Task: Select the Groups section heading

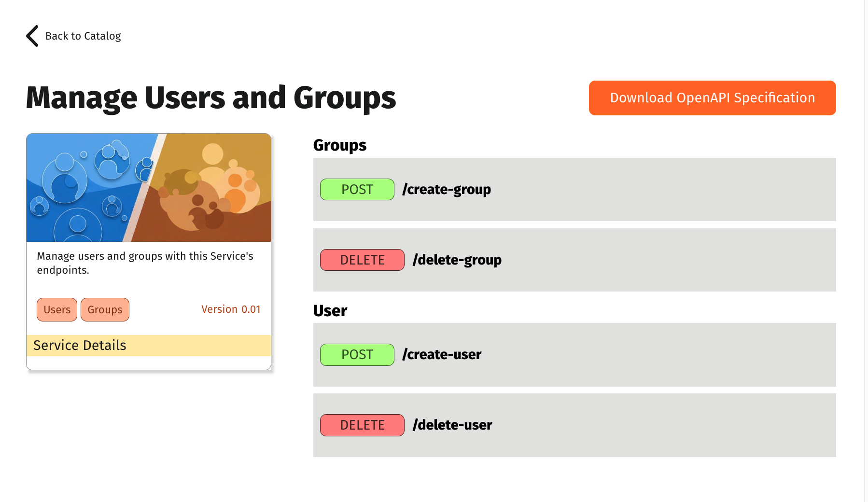Action: [339, 145]
